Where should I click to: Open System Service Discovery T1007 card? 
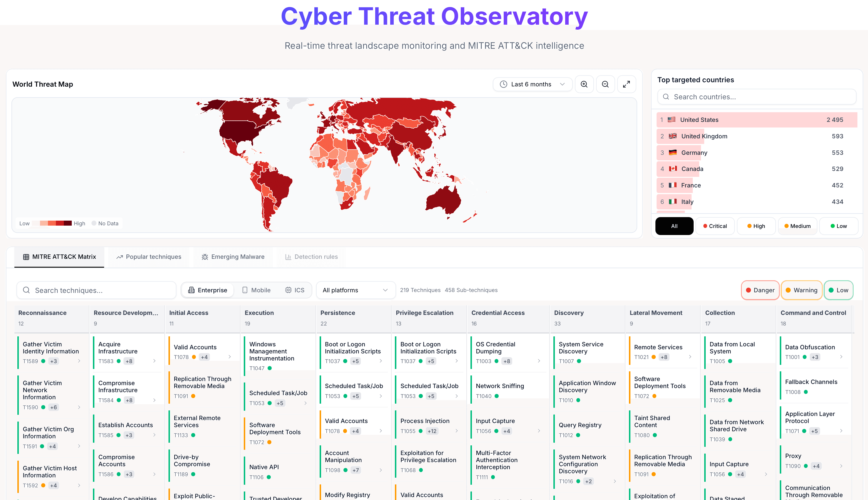pyautogui.click(x=587, y=352)
